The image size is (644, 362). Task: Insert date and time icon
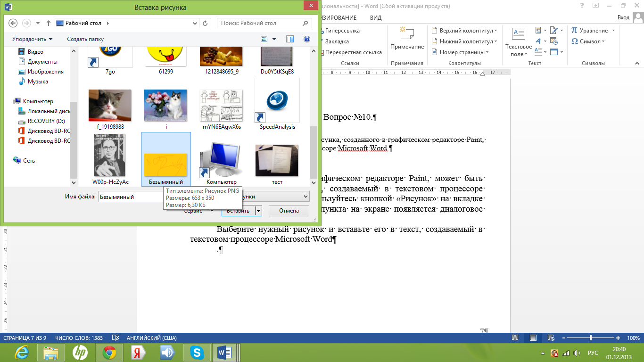pos(554,41)
